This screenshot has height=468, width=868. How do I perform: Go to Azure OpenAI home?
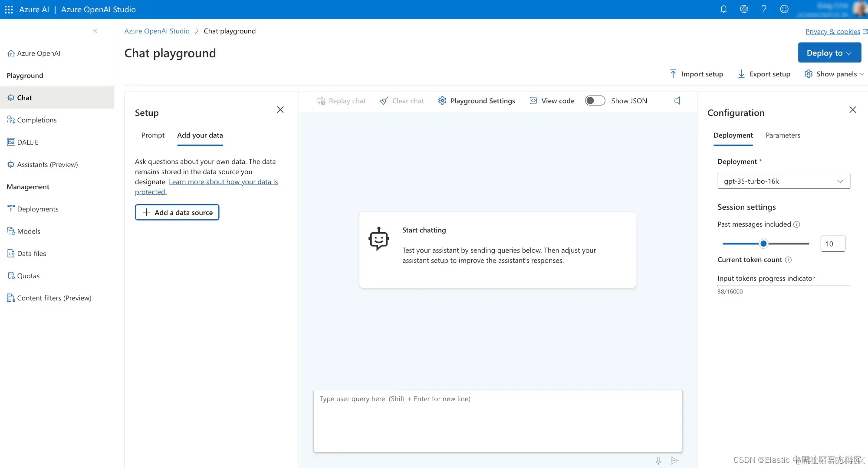(34, 53)
